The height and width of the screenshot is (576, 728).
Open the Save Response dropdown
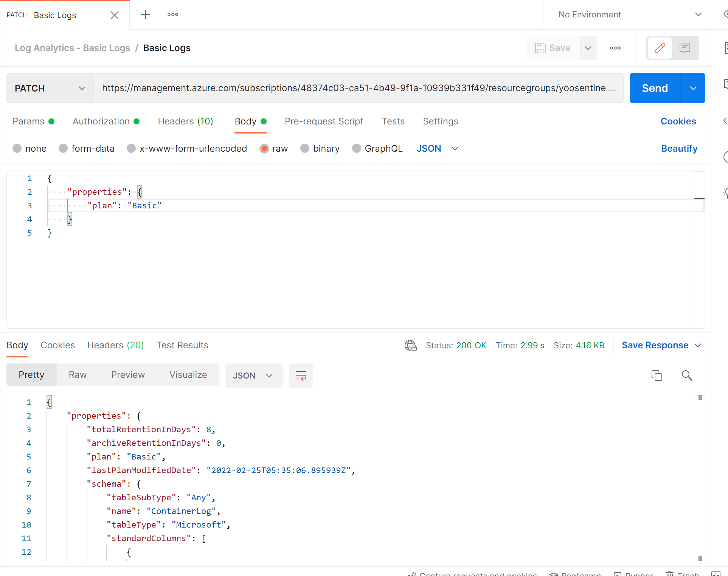[661, 345]
